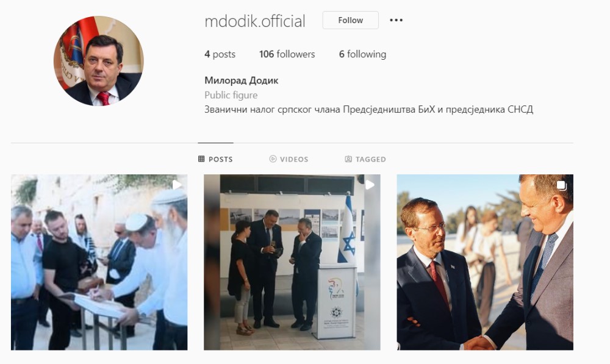Click the video icon on Western Wall post
The width and height of the screenshot is (610, 364).
[x=177, y=185]
